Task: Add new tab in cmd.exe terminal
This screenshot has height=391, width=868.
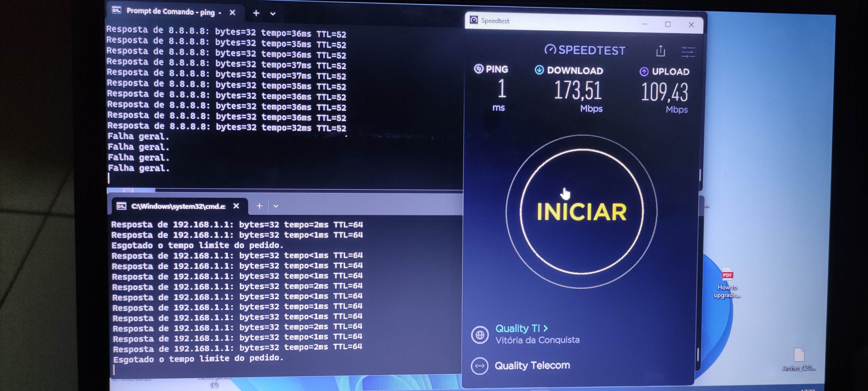Action: click(x=259, y=206)
